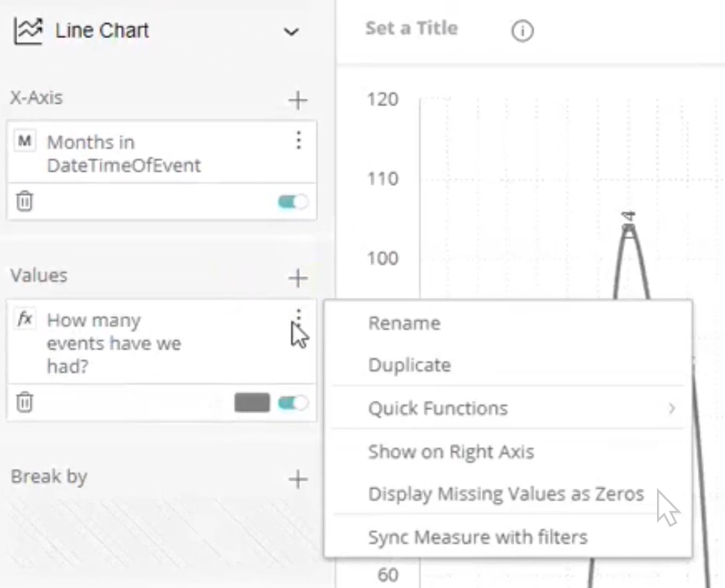Click the 100 y-axis label
The height and width of the screenshot is (588, 725).
pos(383,258)
